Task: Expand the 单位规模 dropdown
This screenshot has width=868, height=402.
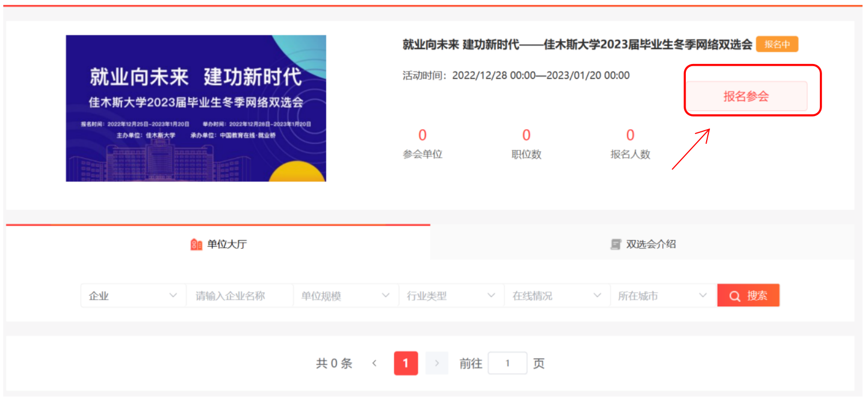Action: (345, 296)
